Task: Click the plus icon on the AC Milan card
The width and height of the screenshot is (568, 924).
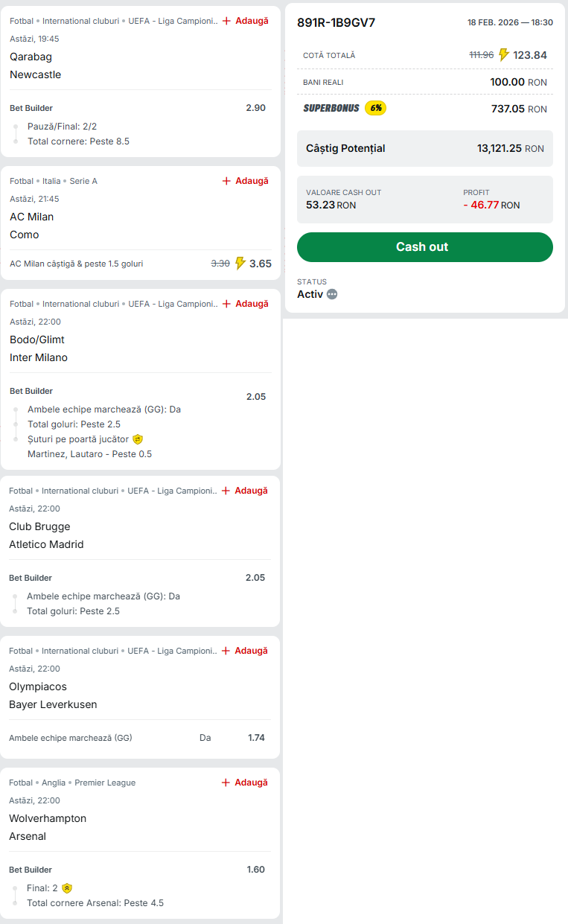Action: click(226, 181)
